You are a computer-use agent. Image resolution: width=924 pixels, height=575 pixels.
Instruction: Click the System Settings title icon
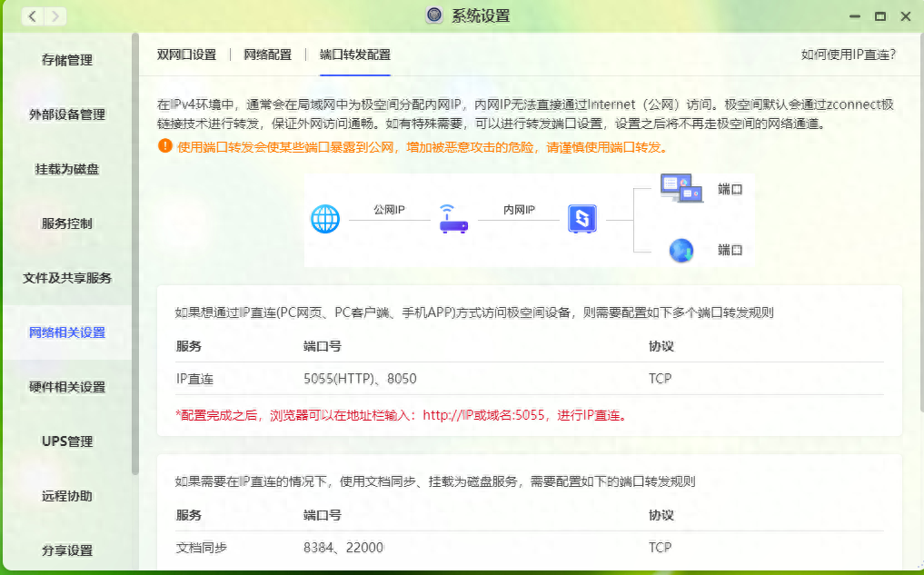point(434,16)
